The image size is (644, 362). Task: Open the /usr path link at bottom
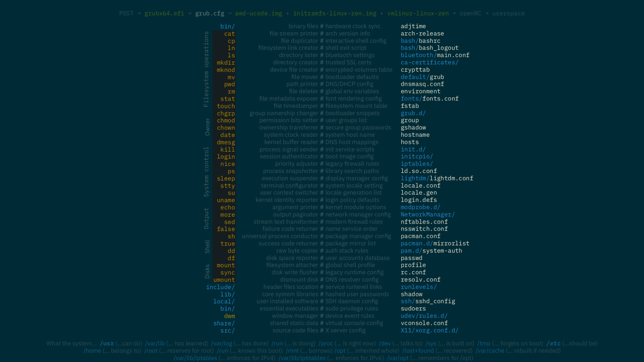click(107, 343)
